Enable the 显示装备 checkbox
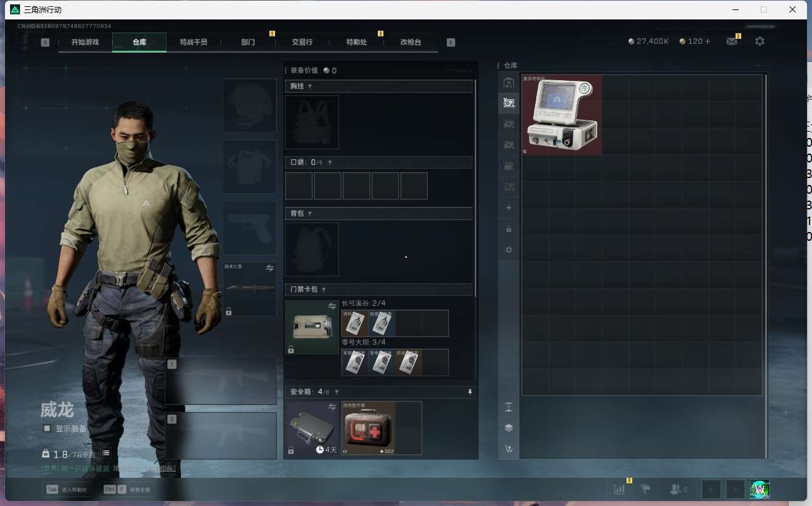Image resolution: width=812 pixels, height=506 pixels. click(x=47, y=429)
